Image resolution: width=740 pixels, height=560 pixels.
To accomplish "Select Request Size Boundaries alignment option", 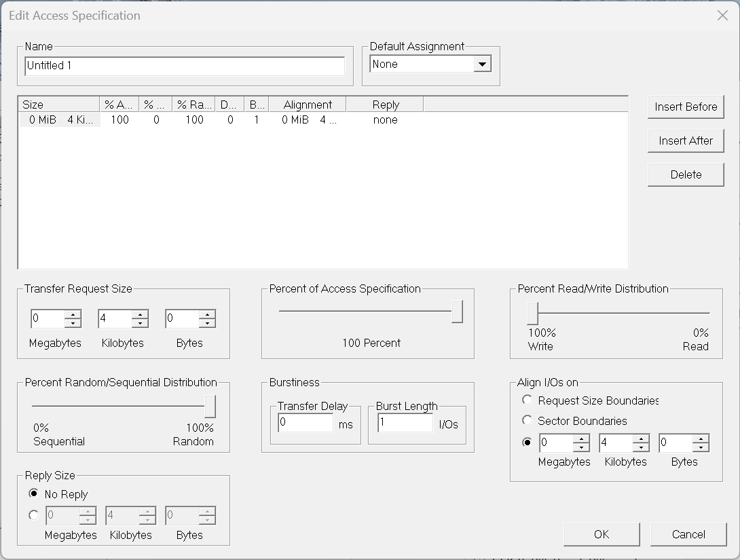I will click(528, 400).
